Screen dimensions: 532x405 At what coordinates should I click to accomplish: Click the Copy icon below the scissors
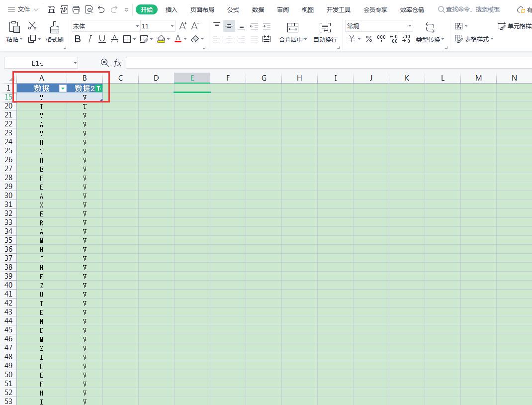pyautogui.click(x=32, y=39)
